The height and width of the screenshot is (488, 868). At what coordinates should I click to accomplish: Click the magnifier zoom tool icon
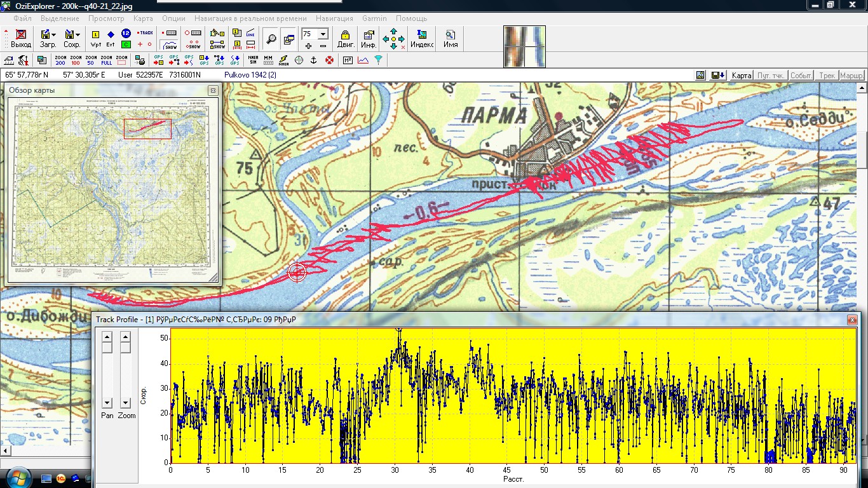[271, 39]
